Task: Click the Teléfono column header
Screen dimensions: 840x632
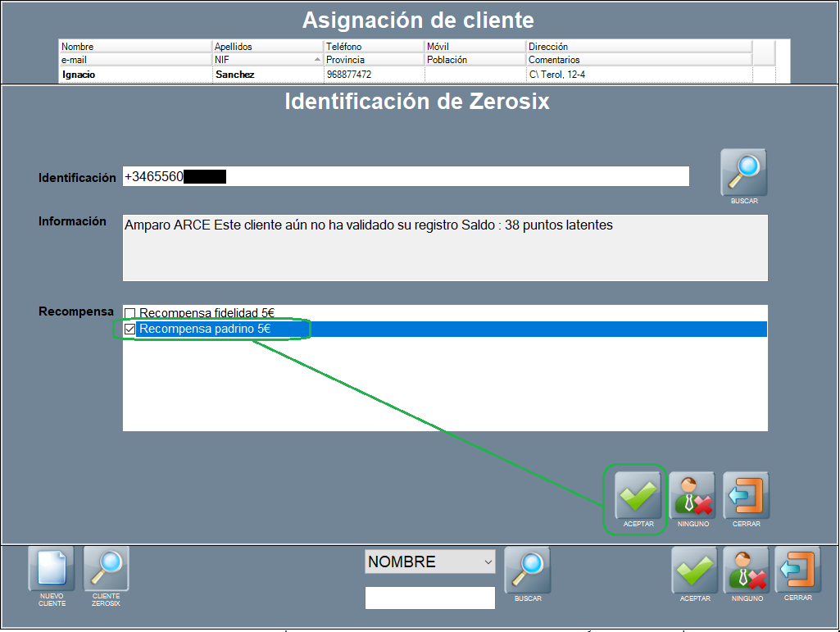Action: point(373,47)
